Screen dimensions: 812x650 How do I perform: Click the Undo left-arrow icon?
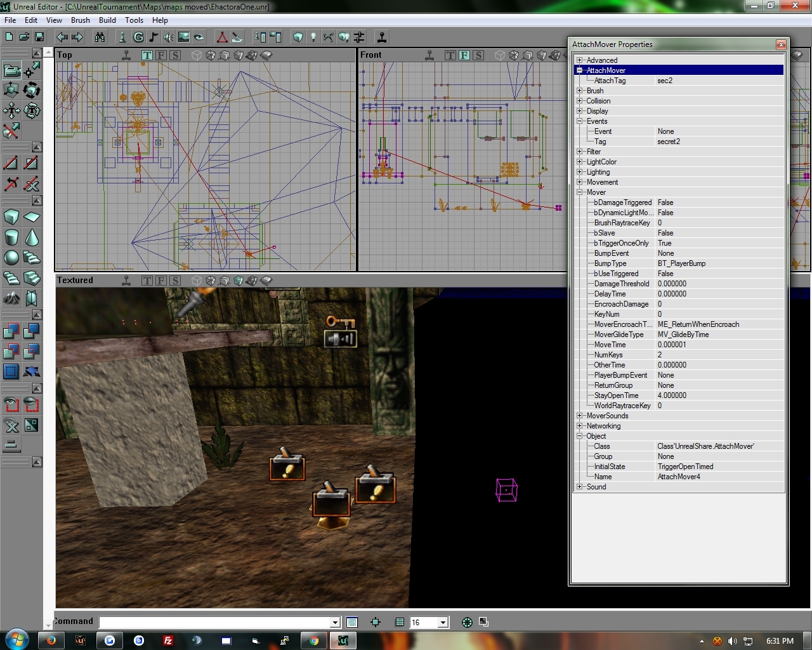pyautogui.click(x=62, y=37)
